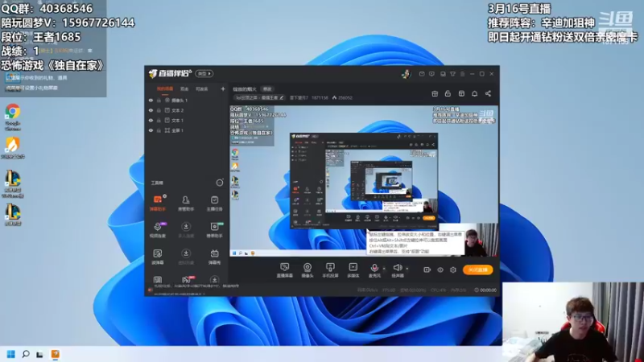Screen dimensions: 644x362
Task: Open the notification bell icon
Action: (x=474, y=93)
